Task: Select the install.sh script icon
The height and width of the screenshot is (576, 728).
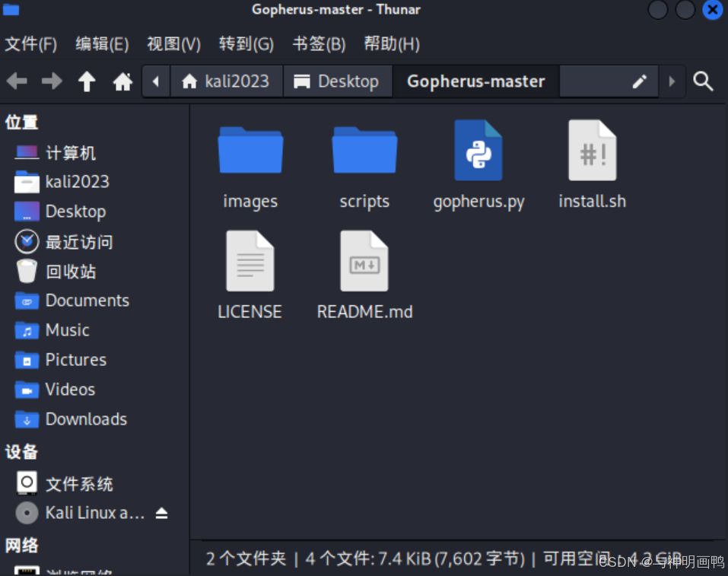Action: [593, 150]
